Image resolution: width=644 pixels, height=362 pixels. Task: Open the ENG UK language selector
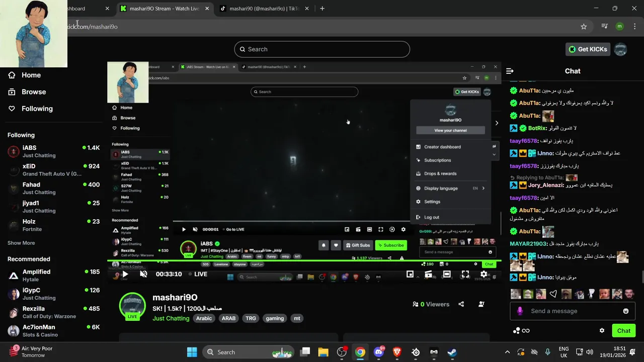click(564, 352)
